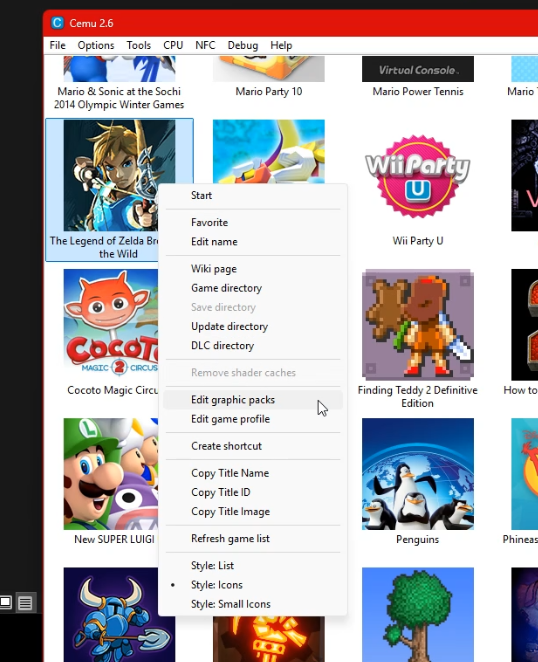Select Edit name in the context menu
538x662 pixels.
coord(253,242)
